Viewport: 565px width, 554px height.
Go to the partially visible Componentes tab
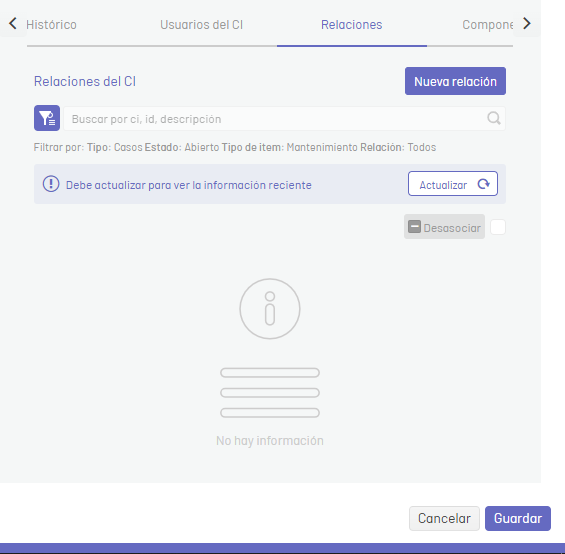pyautogui.click(x=488, y=25)
